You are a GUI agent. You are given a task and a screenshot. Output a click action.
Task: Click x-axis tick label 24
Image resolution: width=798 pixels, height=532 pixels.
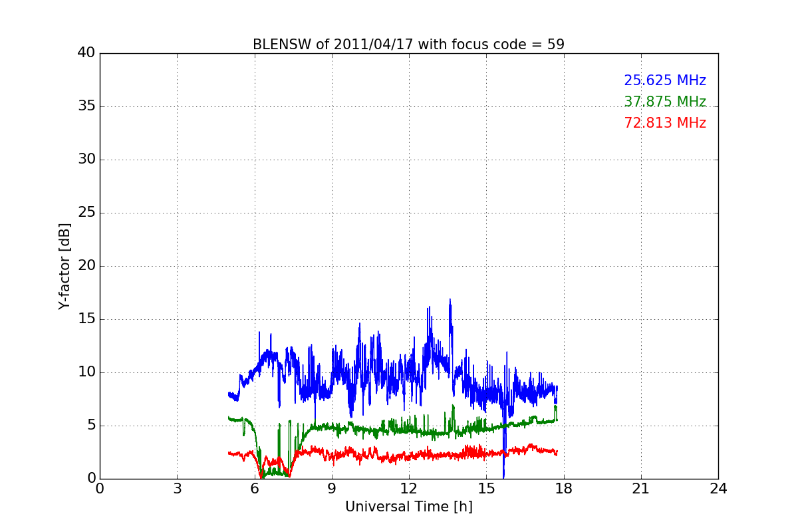pos(718,489)
